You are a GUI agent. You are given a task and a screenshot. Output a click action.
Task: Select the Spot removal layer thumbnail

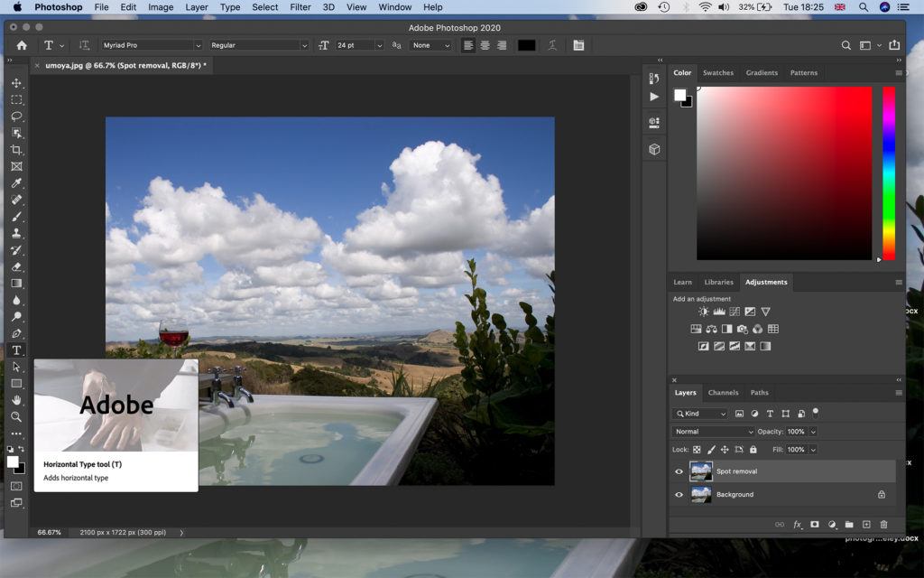pos(700,471)
